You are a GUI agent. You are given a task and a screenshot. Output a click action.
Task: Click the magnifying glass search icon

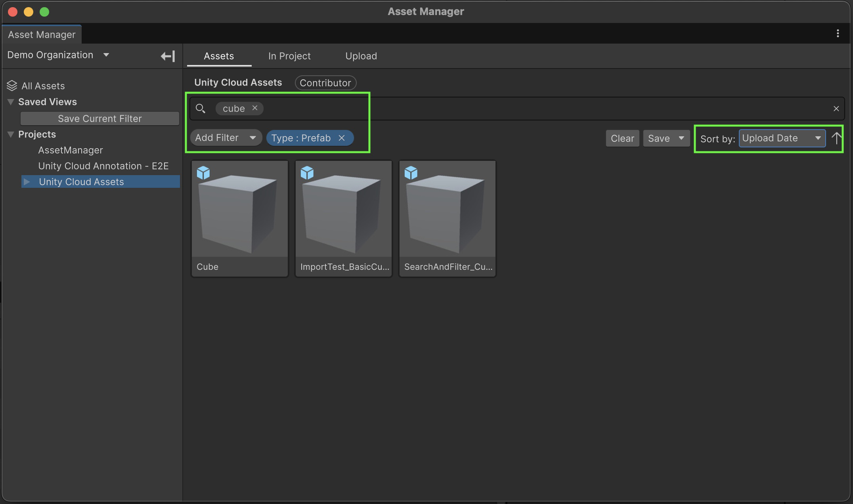click(201, 109)
